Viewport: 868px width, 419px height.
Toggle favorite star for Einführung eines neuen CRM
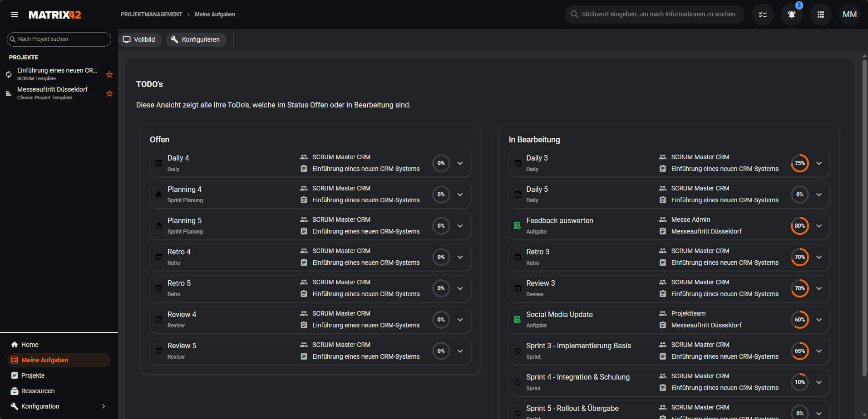(109, 74)
